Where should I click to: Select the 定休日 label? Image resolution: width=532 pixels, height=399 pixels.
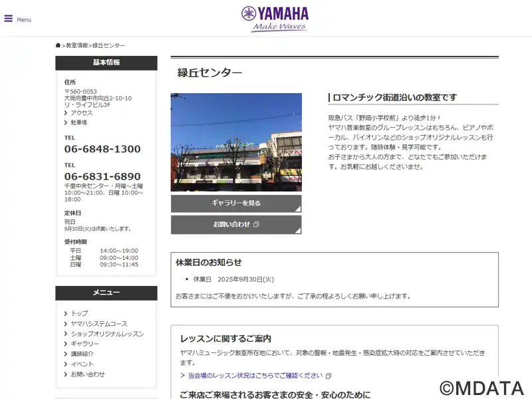(x=72, y=213)
